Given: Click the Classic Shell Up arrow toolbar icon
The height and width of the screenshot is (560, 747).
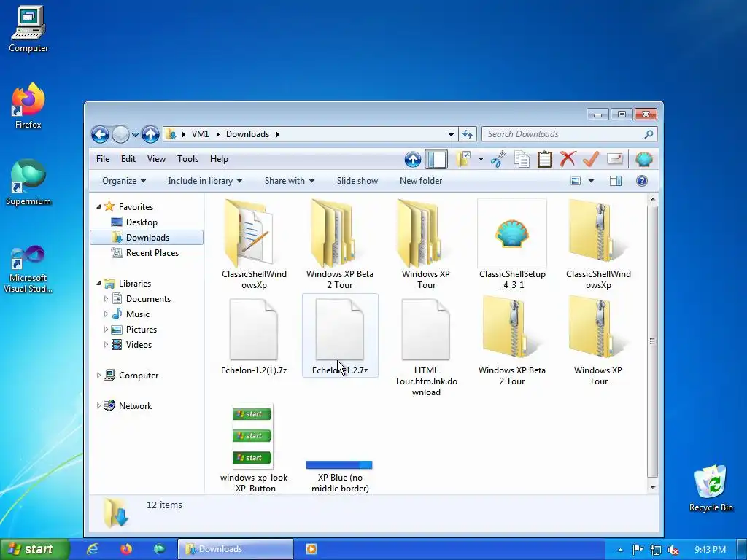Looking at the screenshot, I should [413, 160].
